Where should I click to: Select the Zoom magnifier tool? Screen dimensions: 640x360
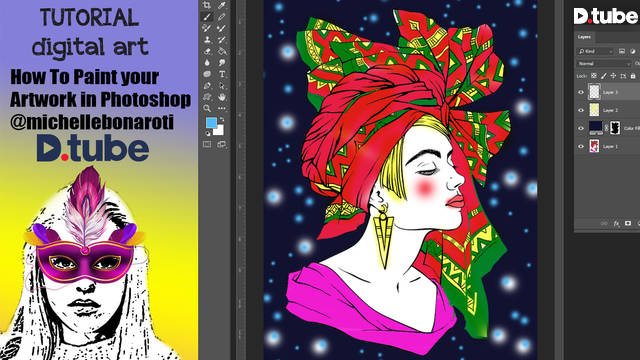point(207,109)
